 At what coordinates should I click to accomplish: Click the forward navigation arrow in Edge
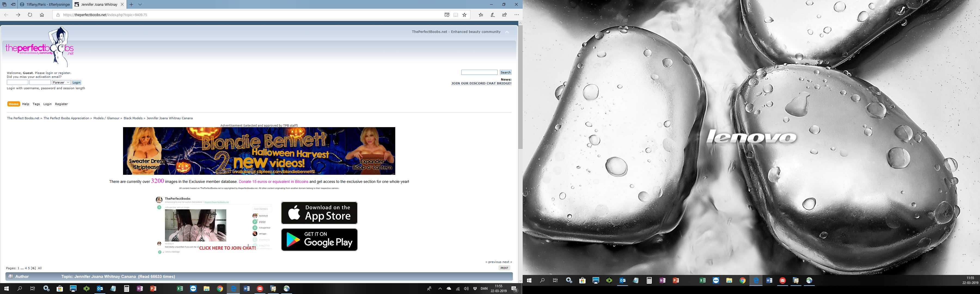coord(18,15)
